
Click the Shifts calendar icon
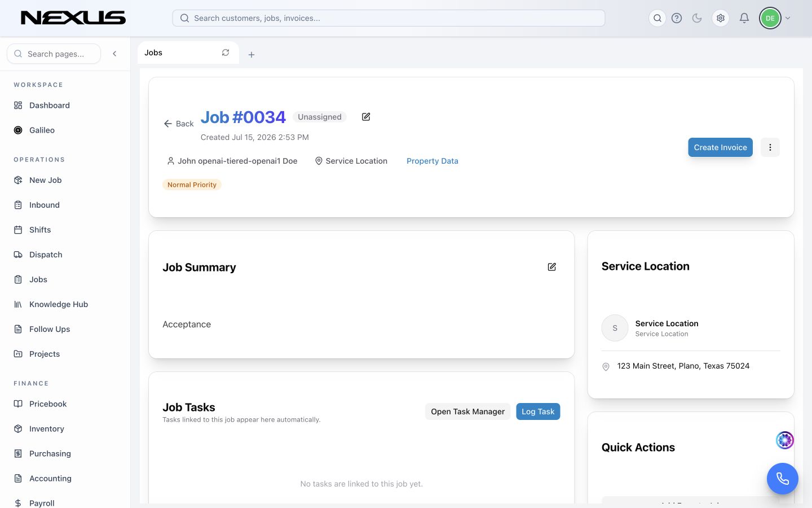(18, 230)
